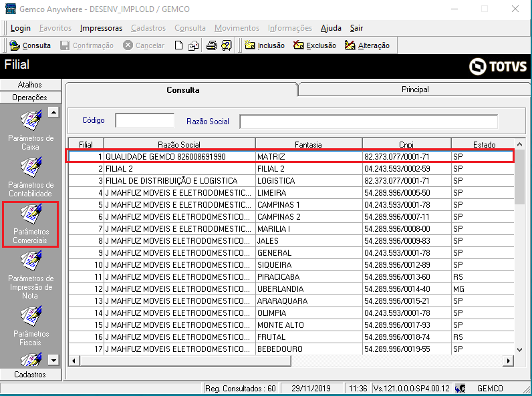Select the LIMEIRA fantasia cell
The image size is (532, 396).
[309, 193]
